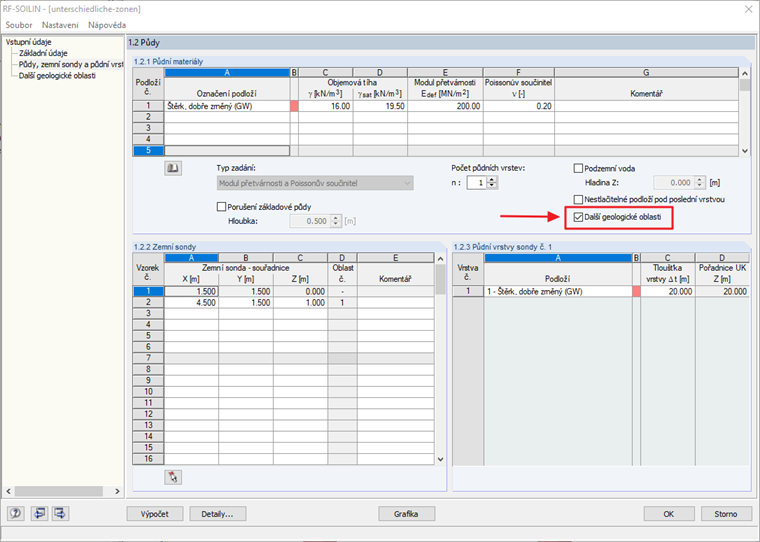Click the horizontal scrollbar thumb in navigator
This screenshot has width=760, height=542.
point(58,491)
